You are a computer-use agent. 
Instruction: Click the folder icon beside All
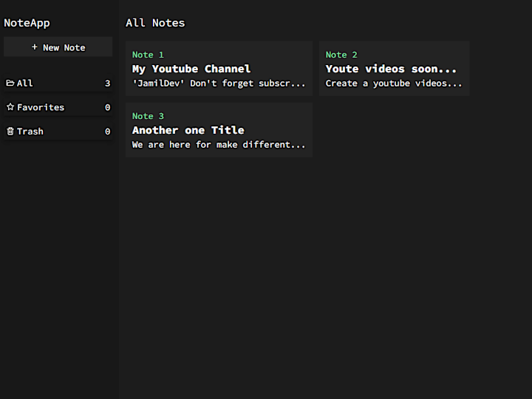point(10,83)
